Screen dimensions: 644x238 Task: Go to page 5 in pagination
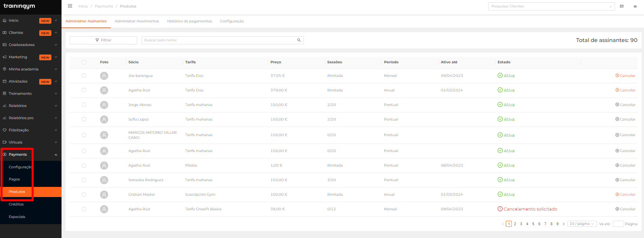click(533, 224)
